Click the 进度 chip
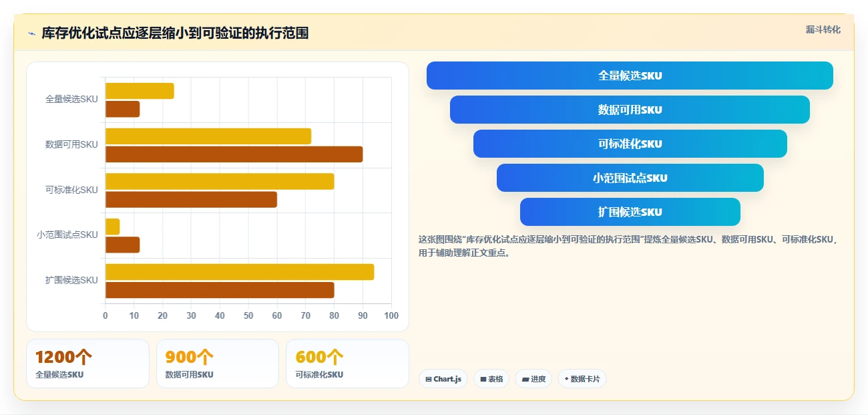 (x=533, y=379)
